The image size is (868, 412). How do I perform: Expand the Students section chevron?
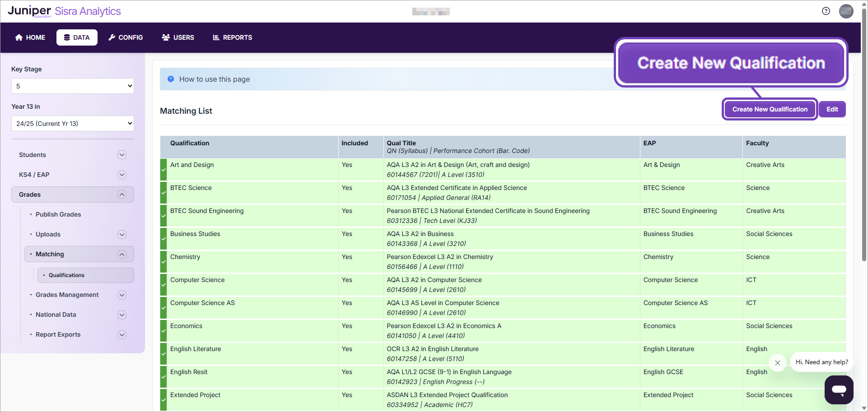click(121, 155)
